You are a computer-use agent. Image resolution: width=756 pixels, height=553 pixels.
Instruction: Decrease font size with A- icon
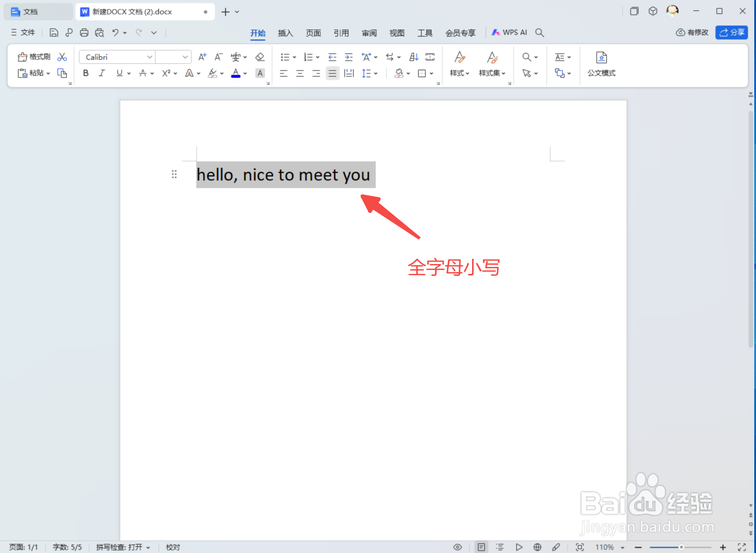tap(218, 57)
